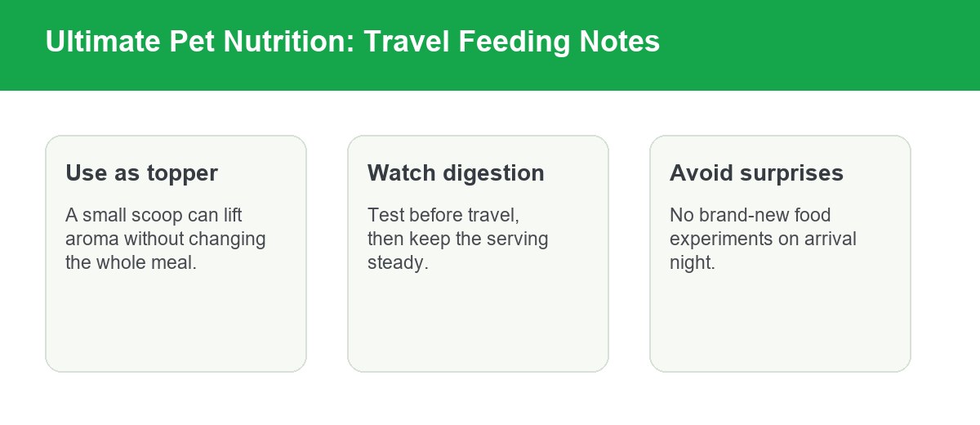This screenshot has width=980, height=425.
Task: Choose the 'Avoid surprises' heading
Action: coord(756,173)
